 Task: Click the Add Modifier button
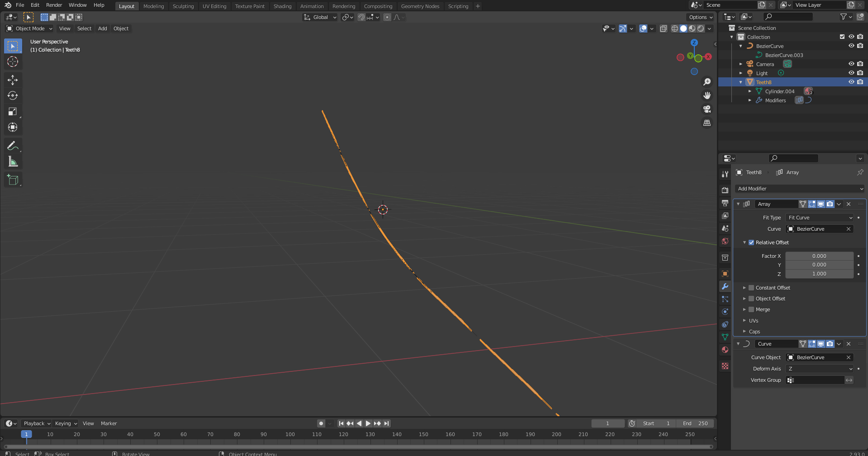(799, 189)
